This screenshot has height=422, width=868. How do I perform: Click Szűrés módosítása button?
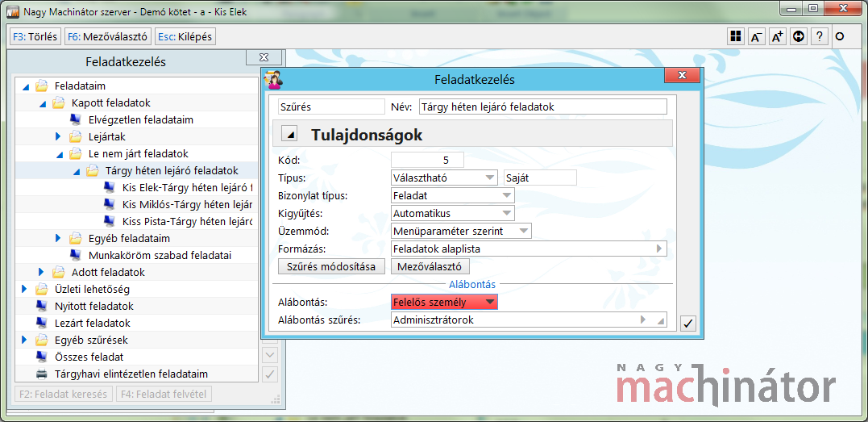(331, 266)
